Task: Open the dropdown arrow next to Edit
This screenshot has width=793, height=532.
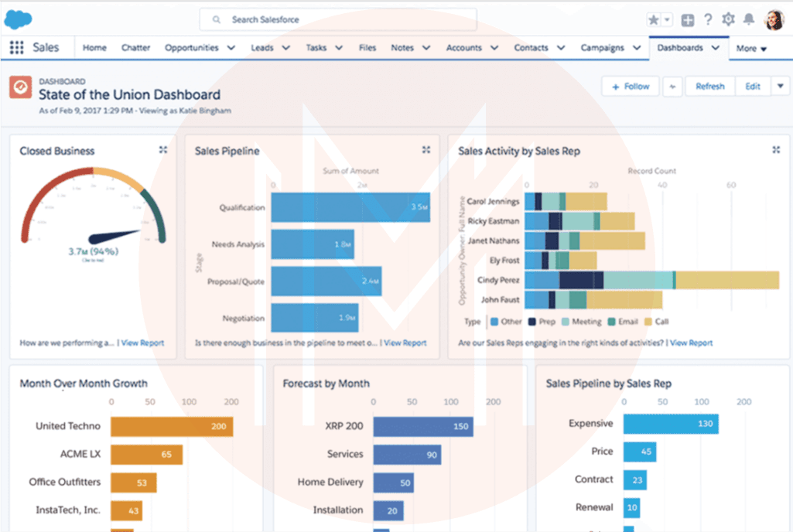Action: pyautogui.click(x=780, y=87)
